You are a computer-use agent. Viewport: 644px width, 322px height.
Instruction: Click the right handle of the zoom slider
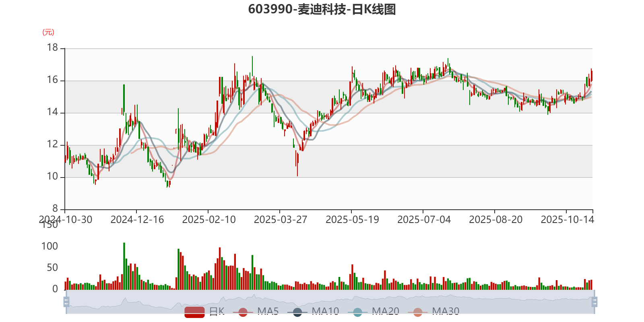(594, 301)
